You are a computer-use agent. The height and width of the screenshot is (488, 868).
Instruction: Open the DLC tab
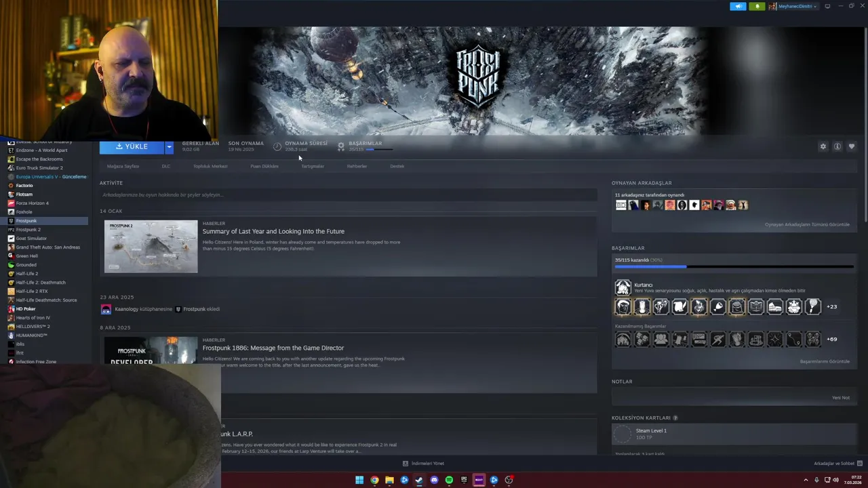point(166,166)
